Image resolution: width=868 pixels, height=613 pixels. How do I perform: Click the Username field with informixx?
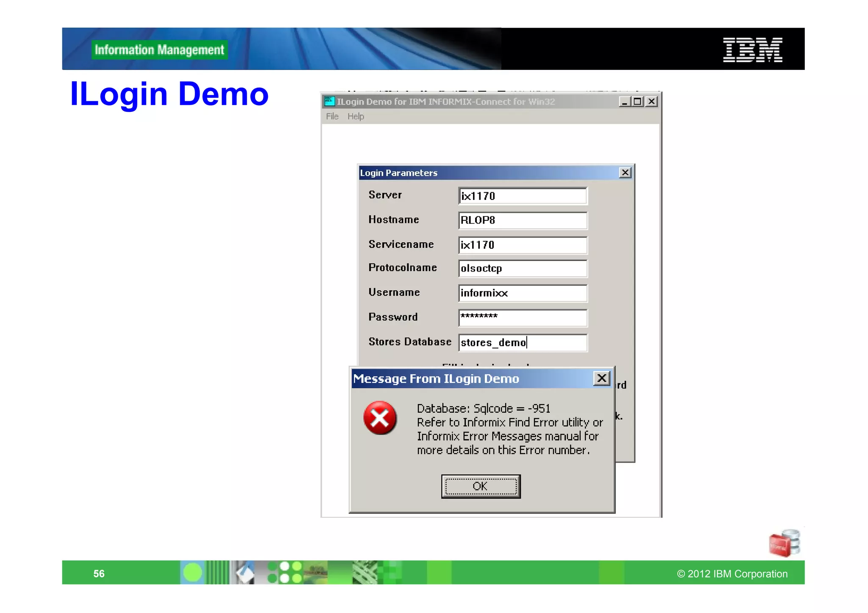click(523, 293)
